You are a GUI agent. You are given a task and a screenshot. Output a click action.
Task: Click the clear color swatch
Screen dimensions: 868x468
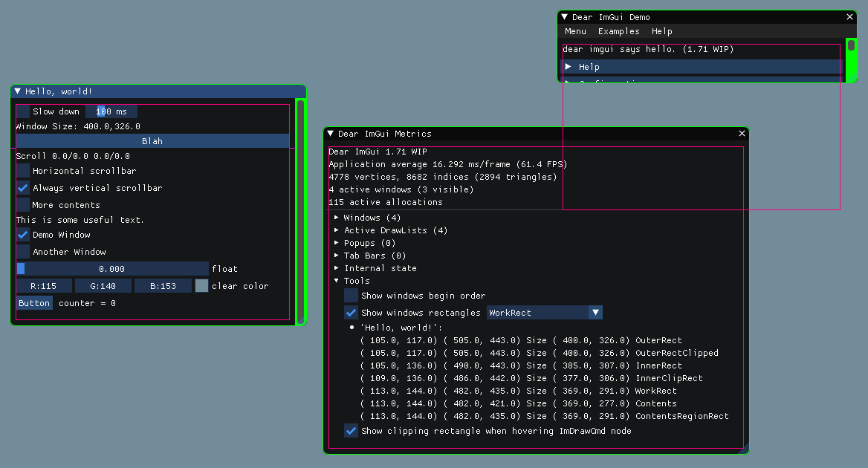(201, 285)
